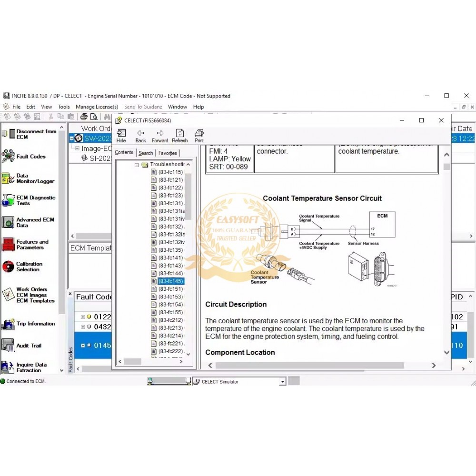Viewport: 476px width, 476px height.
Task: Open the Audit Trail icon
Action: (x=8, y=346)
